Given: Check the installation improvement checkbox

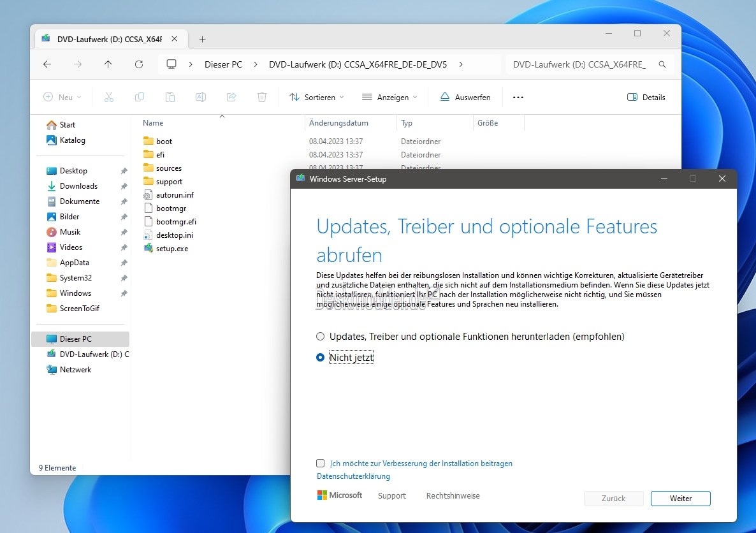Looking at the screenshot, I should point(320,463).
